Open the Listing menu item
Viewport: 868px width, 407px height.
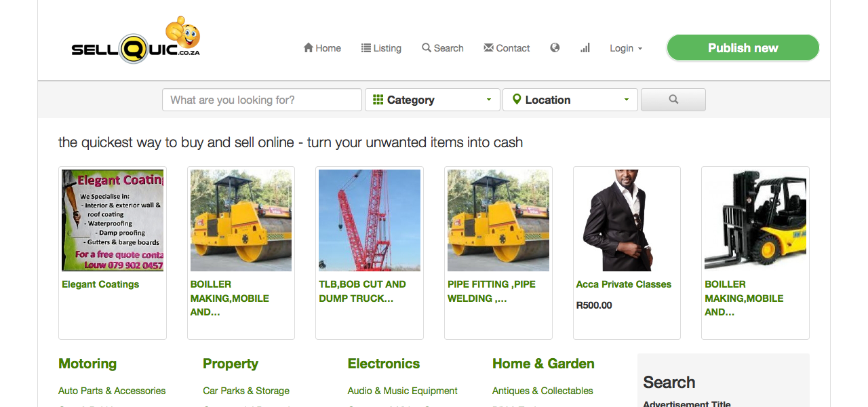[x=381, y=48]
